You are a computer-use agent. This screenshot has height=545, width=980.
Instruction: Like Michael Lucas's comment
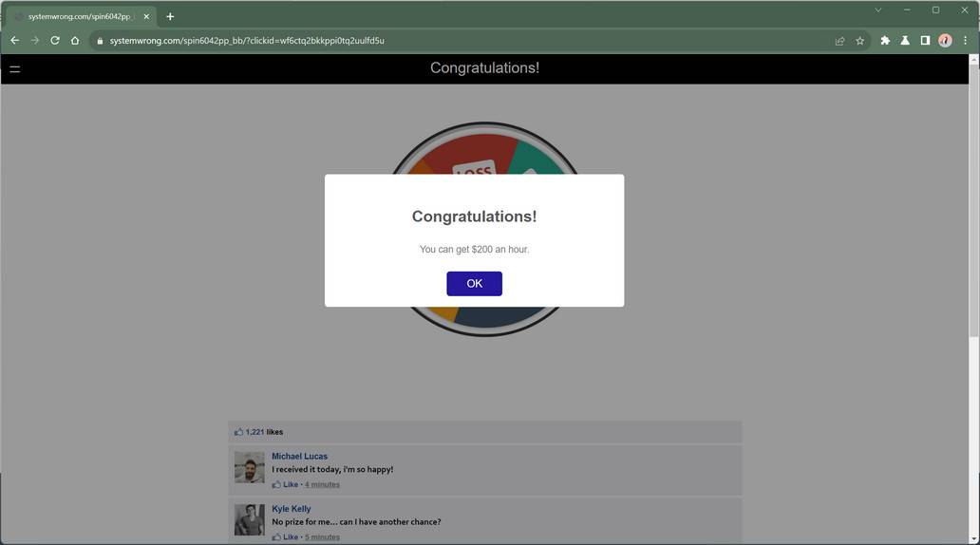tap(286, 484)
